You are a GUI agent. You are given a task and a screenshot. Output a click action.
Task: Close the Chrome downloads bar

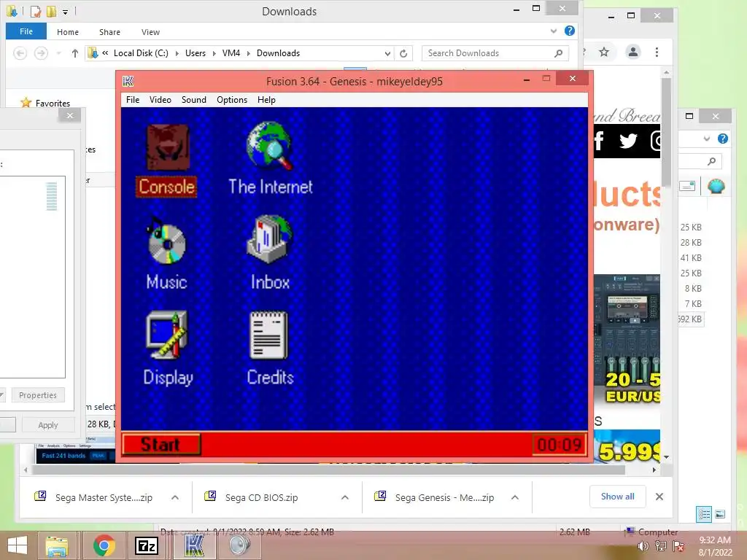tap(659, 497)
